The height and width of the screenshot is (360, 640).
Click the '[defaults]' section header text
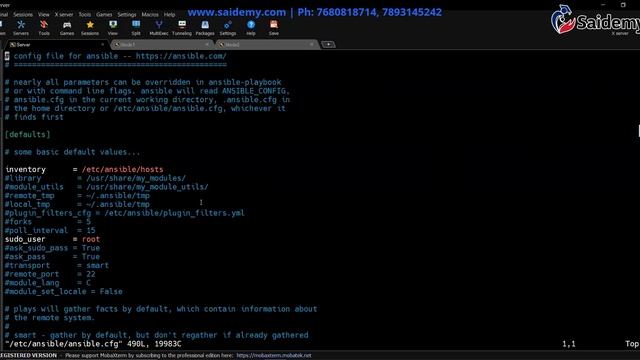pyautogui.click(x=28, y=134)
